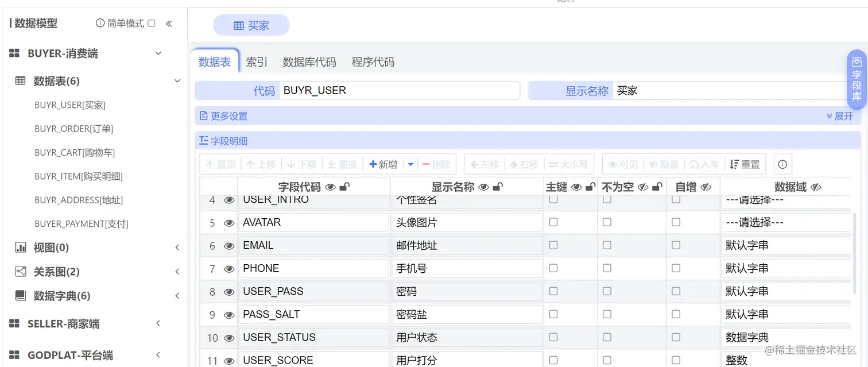The width and height of the screenshot is (868, 367).
Task: Click the 数据字典(6) book icon
Action: (21, 296)
